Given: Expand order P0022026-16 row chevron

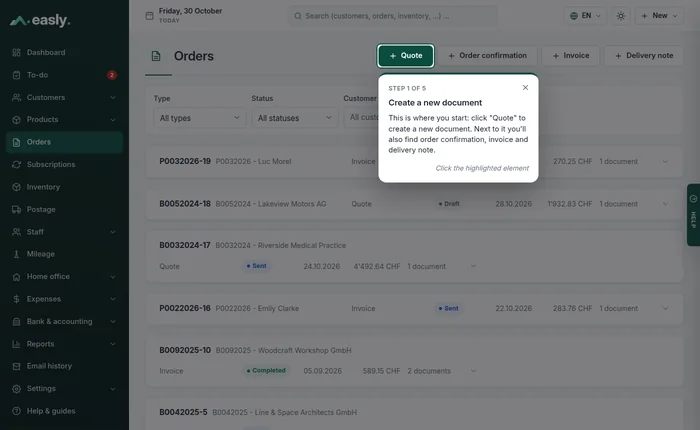Looking at the screenshot, I should click(x=665, y=309).
